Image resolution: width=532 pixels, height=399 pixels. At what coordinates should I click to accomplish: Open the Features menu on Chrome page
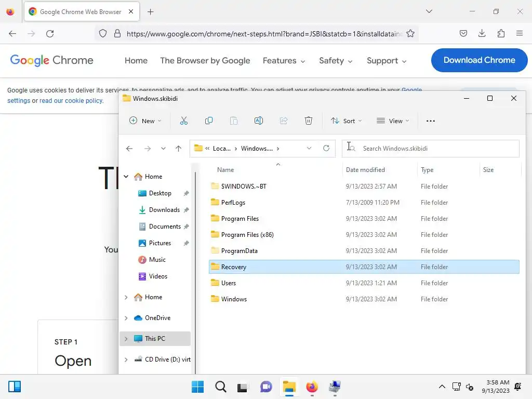(284, 61)
